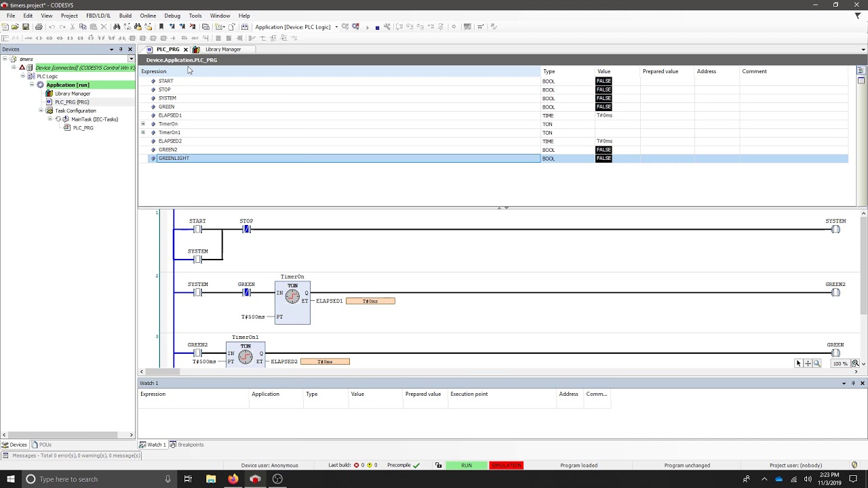Switch to the Breakpoints tab

pyautogui.click(x=186, y=445)
